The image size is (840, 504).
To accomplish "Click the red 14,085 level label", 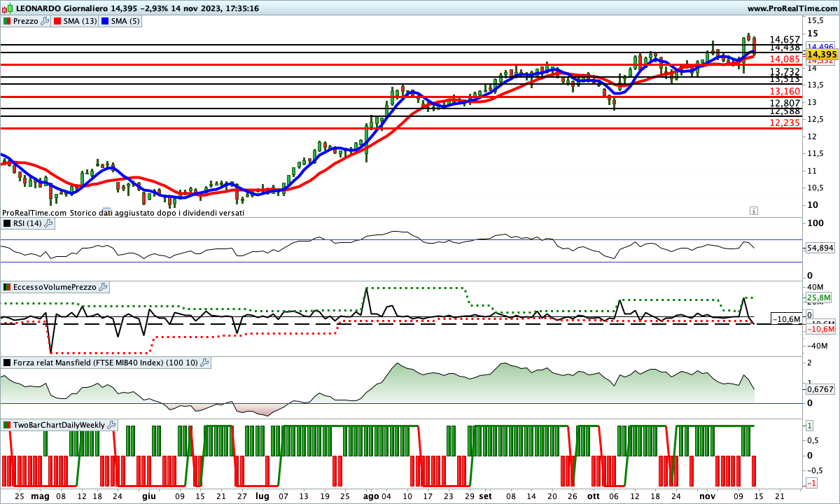I will [785, 59].
